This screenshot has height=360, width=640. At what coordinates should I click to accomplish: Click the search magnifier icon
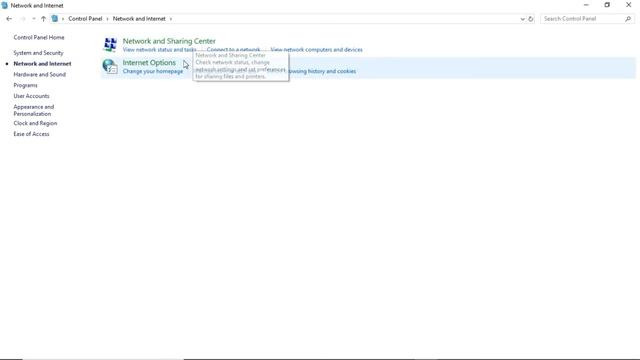coord(628,19)
